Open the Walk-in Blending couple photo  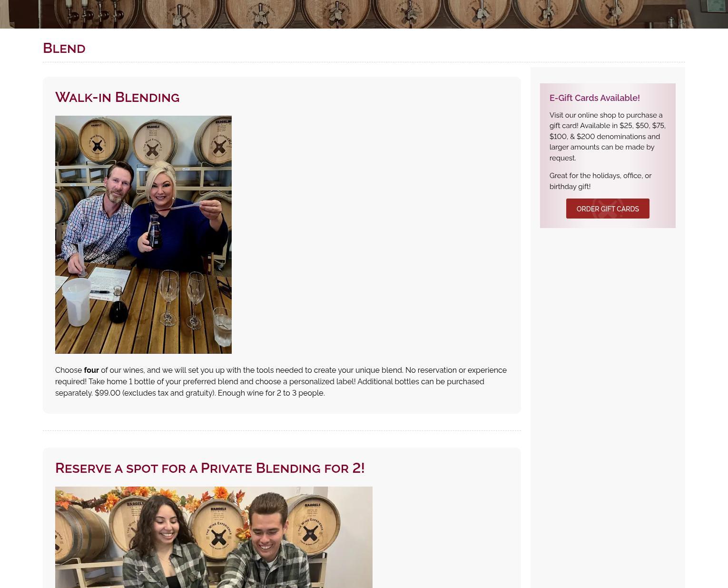(x=143, y=235)
